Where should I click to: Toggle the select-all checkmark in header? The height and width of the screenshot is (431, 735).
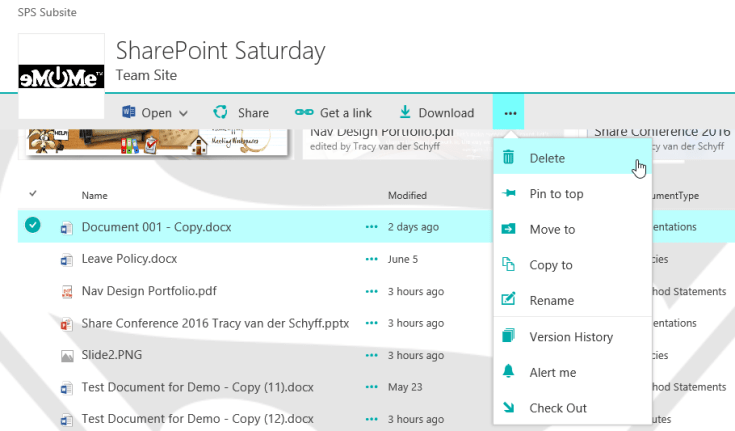(33, 193)
